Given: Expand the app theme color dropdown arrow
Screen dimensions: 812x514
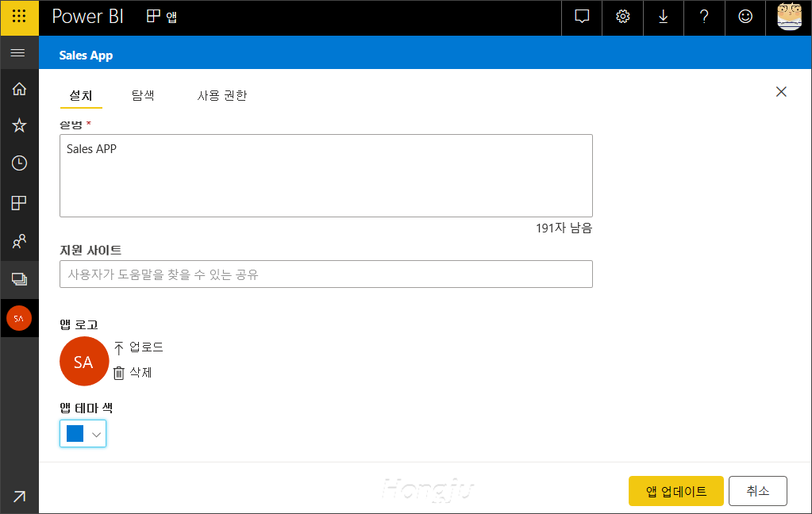Looking at the screenshot, I should tap(96, 435).
